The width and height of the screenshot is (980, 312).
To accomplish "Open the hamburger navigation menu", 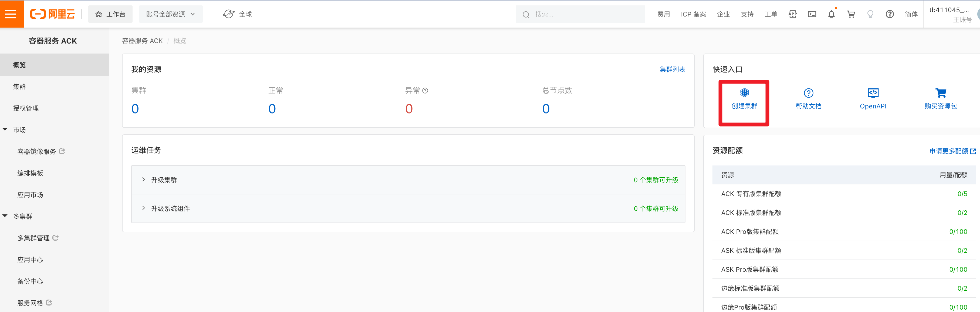I will tap(11, 14).
